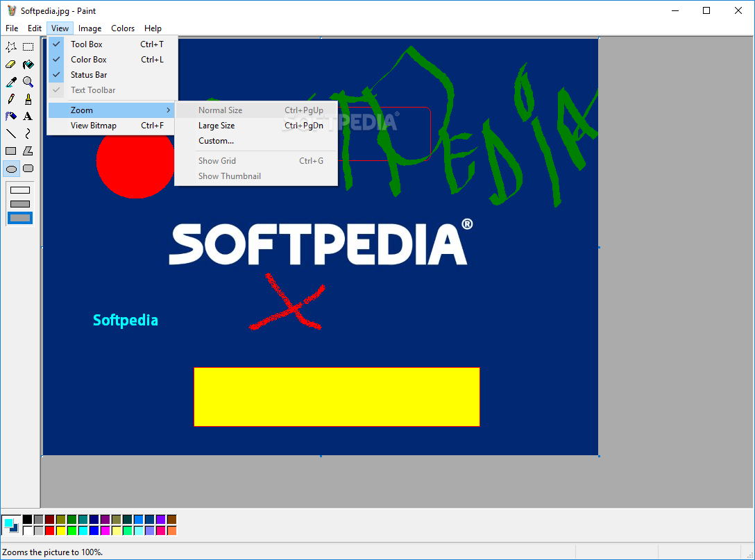
Task: Choose the Rounded Rectangle tool
Action: [28, 169]
